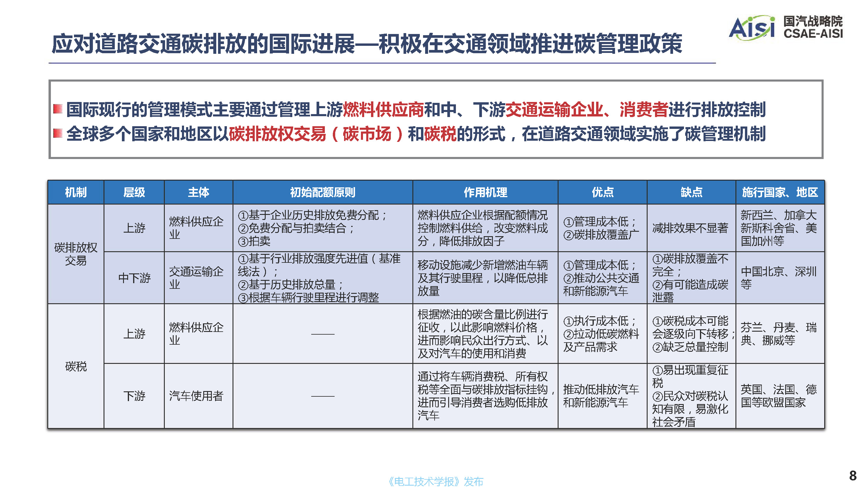Click the cell 新西兰、加拿大新斯科舍省、美国加州等
This screenshot has width=868, height=488.
780,228
